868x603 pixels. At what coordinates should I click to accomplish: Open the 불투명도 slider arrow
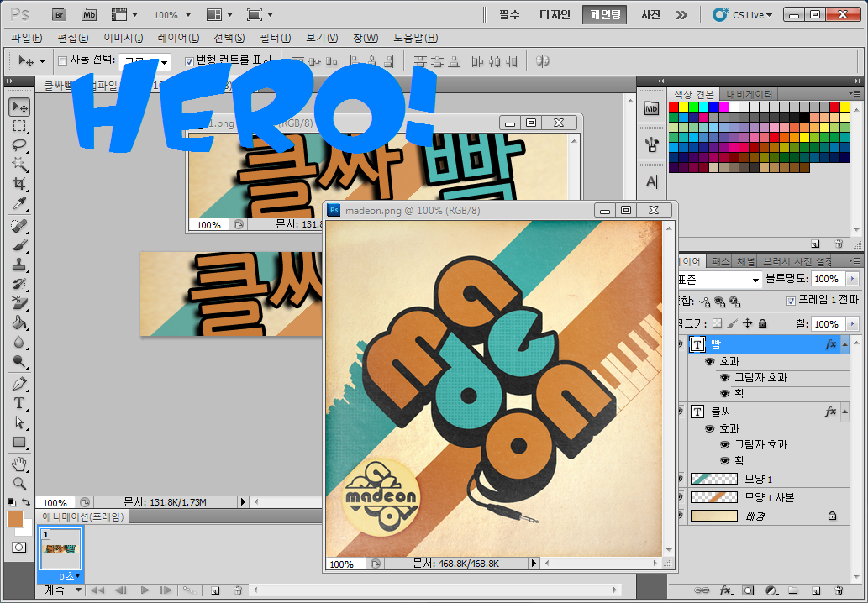coord(853,279)
